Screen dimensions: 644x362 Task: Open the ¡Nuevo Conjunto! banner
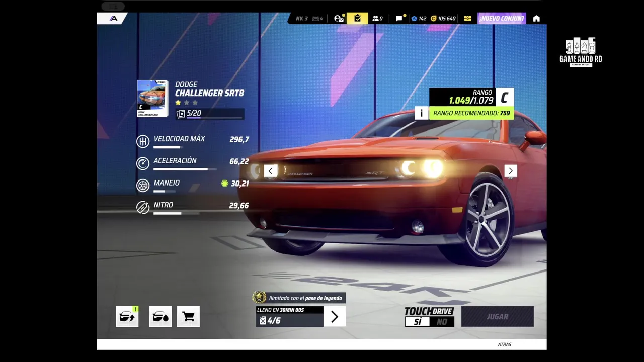502,19
